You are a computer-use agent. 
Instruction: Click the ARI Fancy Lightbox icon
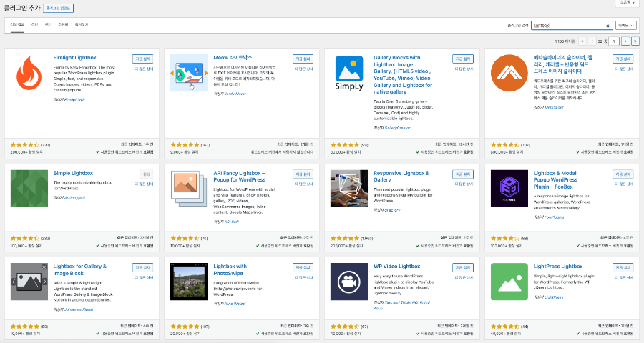(x=189, y=189)
